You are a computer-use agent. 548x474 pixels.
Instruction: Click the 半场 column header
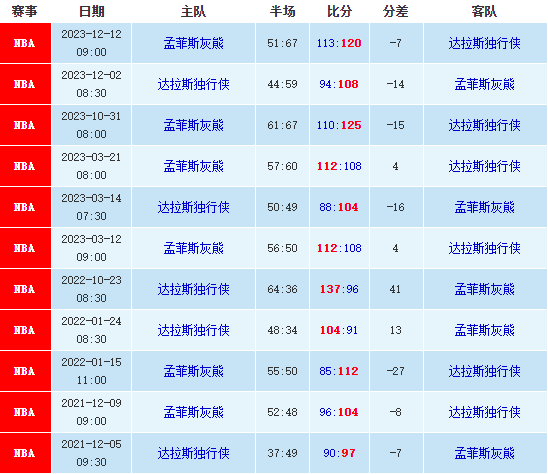point(282,12)
